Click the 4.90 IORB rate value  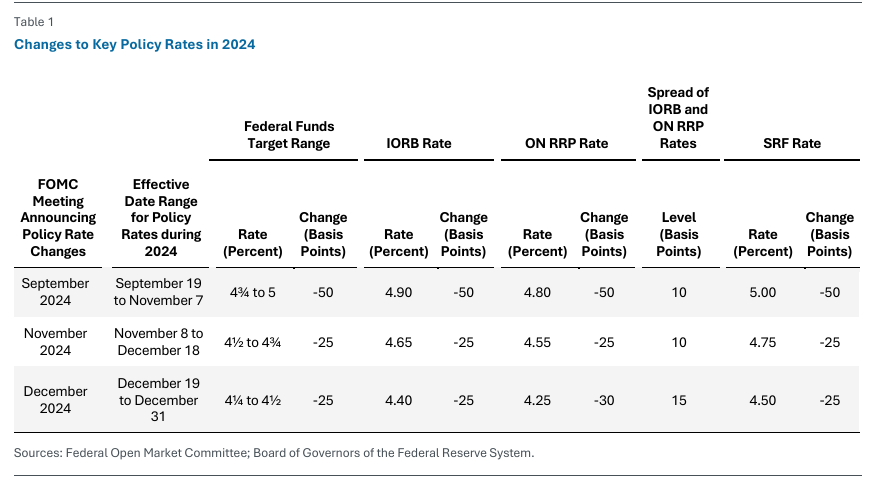click(x=398, y=291)
